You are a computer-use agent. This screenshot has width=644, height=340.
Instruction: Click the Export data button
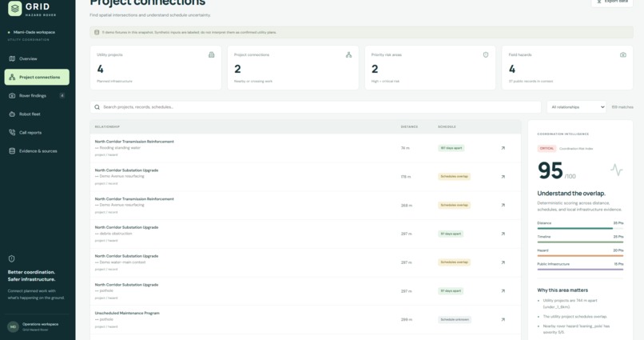pyautogui.click(x=612, y=2)
